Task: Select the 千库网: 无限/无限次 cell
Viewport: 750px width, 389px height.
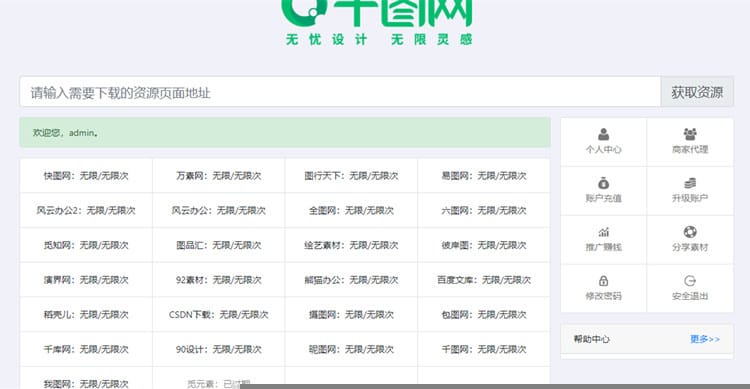Action: [86, 349]
